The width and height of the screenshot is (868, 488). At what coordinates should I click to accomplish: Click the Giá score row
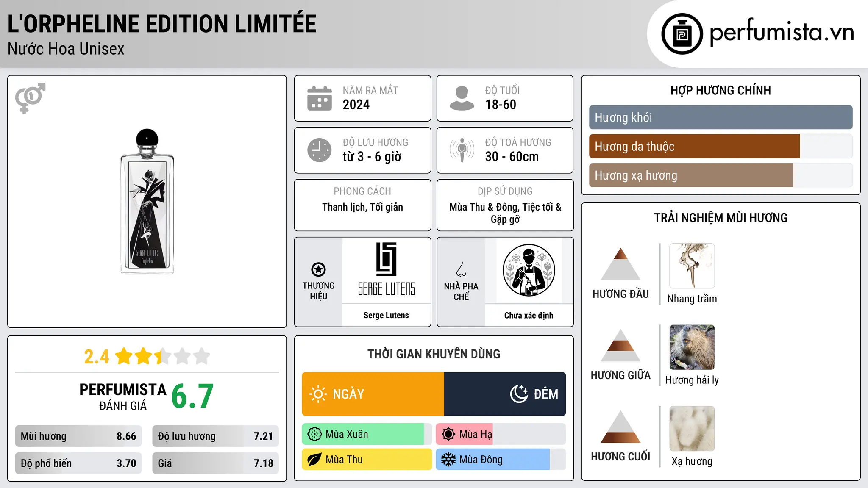[215, 463]
